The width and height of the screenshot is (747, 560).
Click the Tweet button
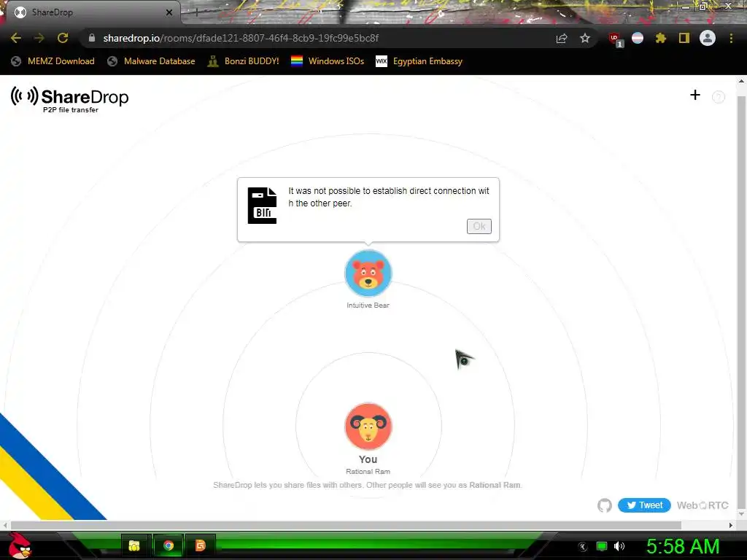pos(644,505)
